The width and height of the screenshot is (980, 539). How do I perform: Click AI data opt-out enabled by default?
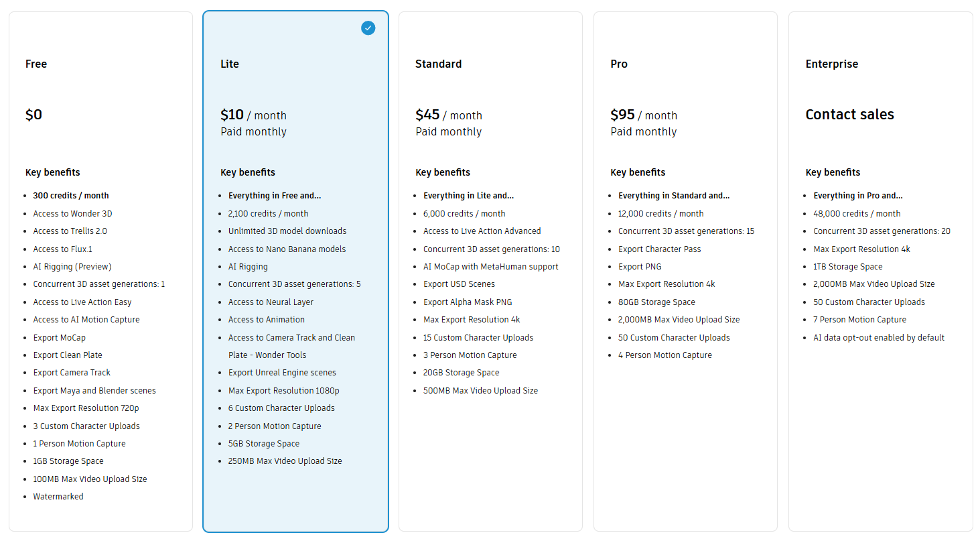click(x=879, y=338)
